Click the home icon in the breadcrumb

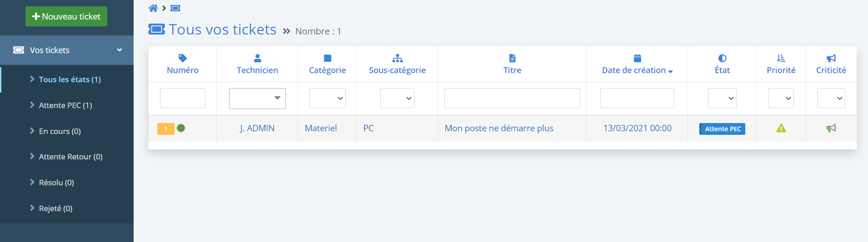pyautogui.click(x=153, y=8)
